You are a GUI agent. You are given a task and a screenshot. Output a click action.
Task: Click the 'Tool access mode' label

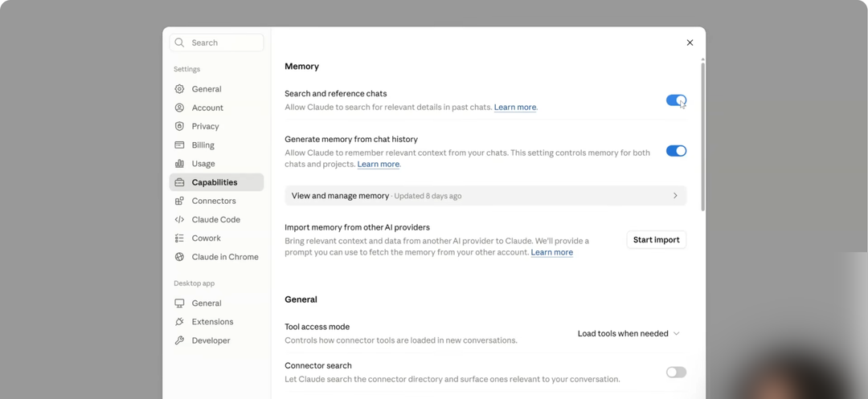317,327
